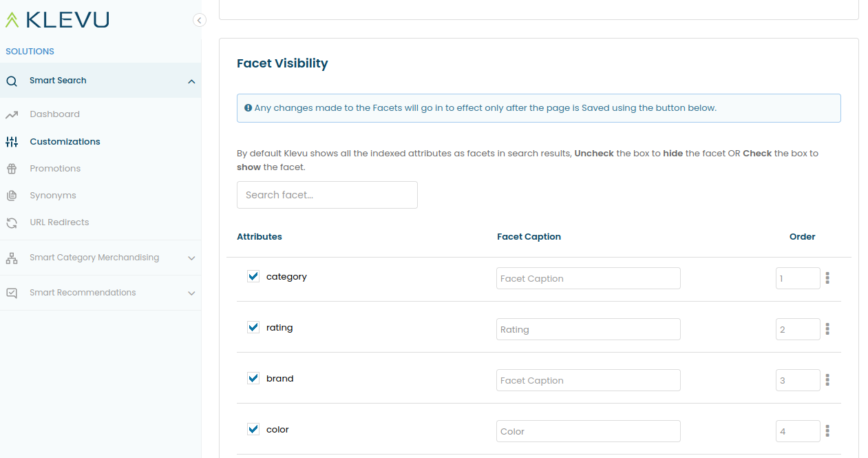Click the Smart Search magnifier icon

[12, 81]
